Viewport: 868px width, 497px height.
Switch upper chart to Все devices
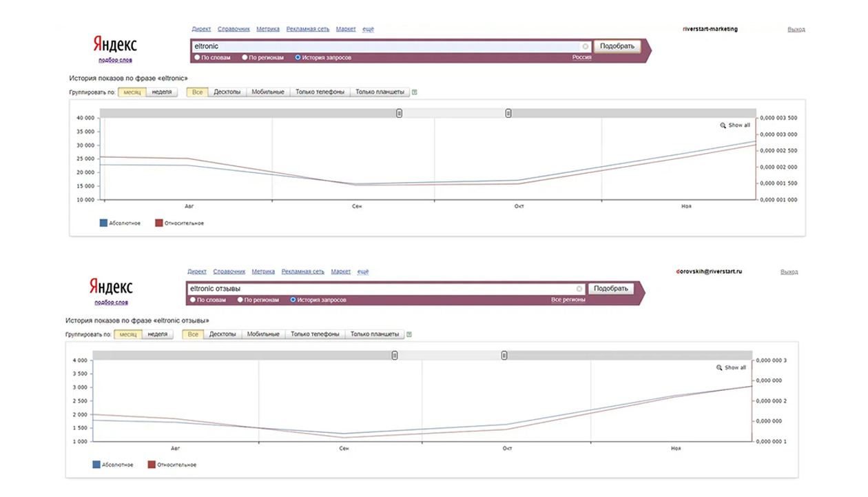click(x=198, y=92)
